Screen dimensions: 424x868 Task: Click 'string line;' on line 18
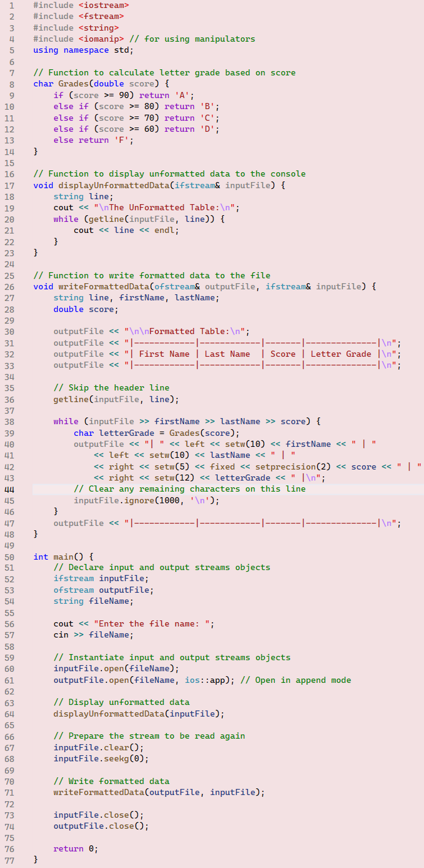point(83,196)
